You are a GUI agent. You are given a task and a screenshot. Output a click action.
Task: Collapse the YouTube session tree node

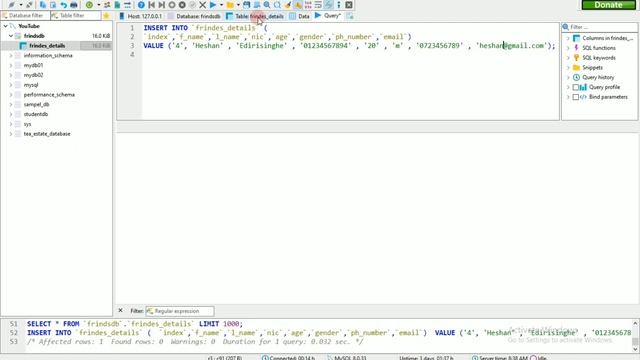(5, 26)
